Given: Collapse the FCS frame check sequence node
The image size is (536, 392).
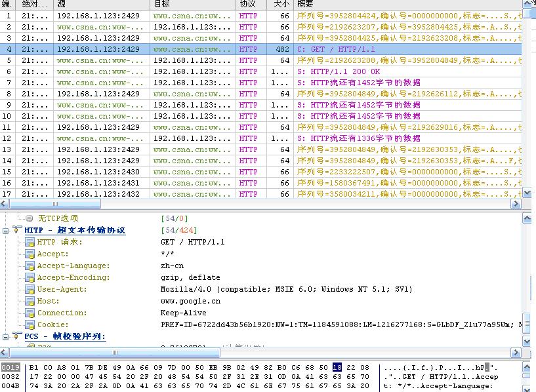Looking at the screenshot, I should [x=5, y=337].
